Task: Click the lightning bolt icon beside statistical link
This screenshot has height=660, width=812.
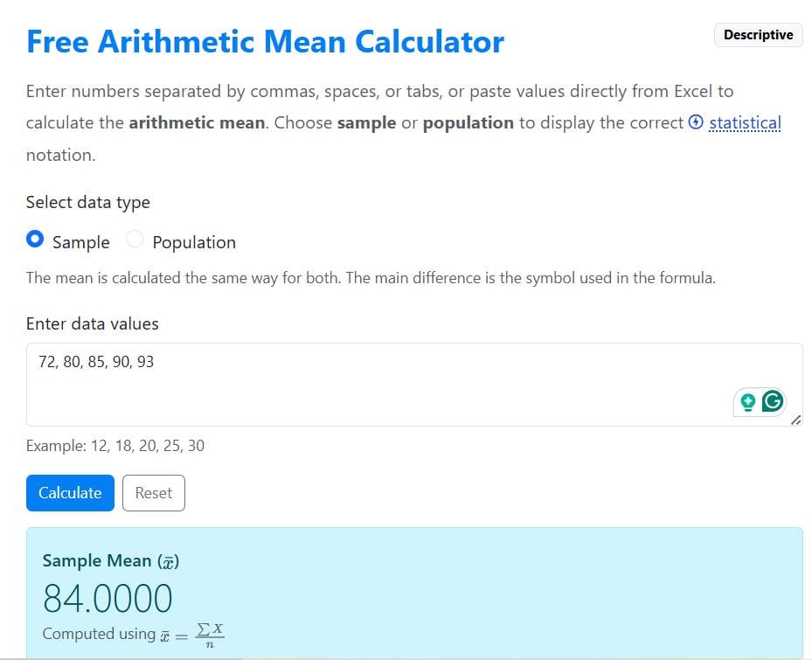Action: 695,122
